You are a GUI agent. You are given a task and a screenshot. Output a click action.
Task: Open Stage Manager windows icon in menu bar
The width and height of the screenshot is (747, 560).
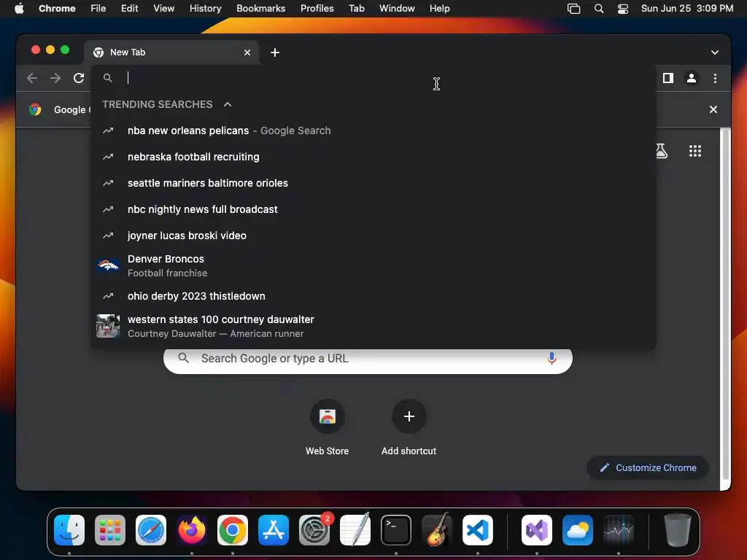(x=573, y=9)
